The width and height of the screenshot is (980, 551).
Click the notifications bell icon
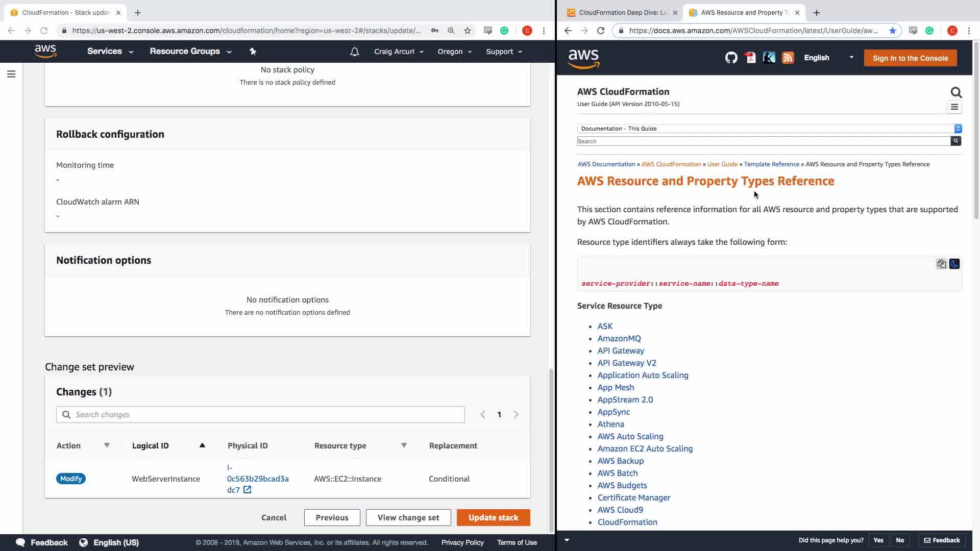(354, 52)
